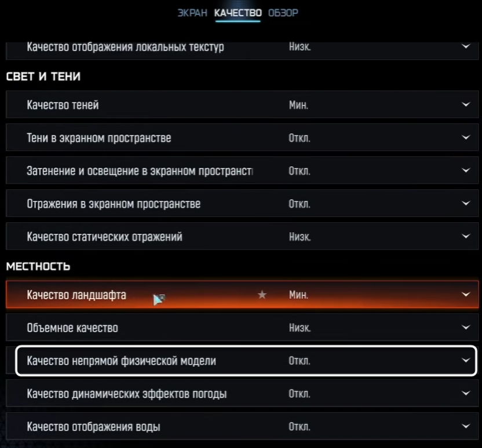The width and height of the screenshot is (482, 448).
Task: Open the Качество ландшафта quality dropdown
Action: tap(467, 294)
